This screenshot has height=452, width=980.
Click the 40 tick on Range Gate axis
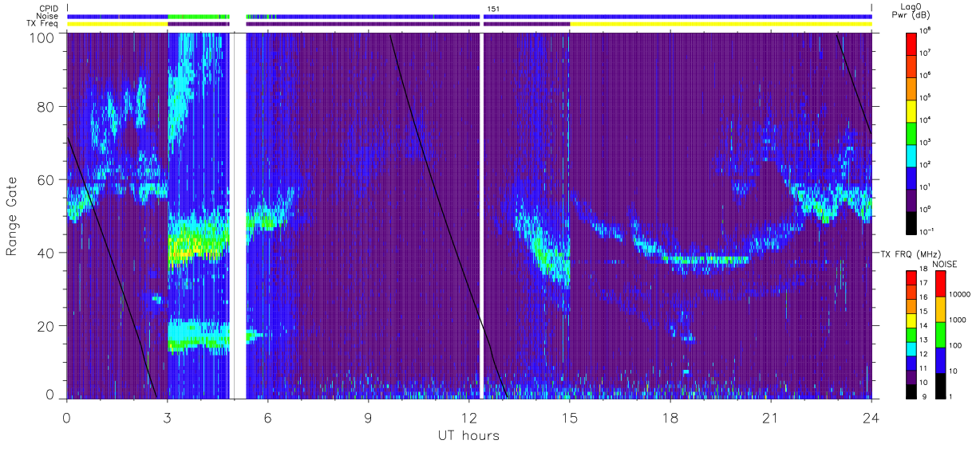point(47,253)
